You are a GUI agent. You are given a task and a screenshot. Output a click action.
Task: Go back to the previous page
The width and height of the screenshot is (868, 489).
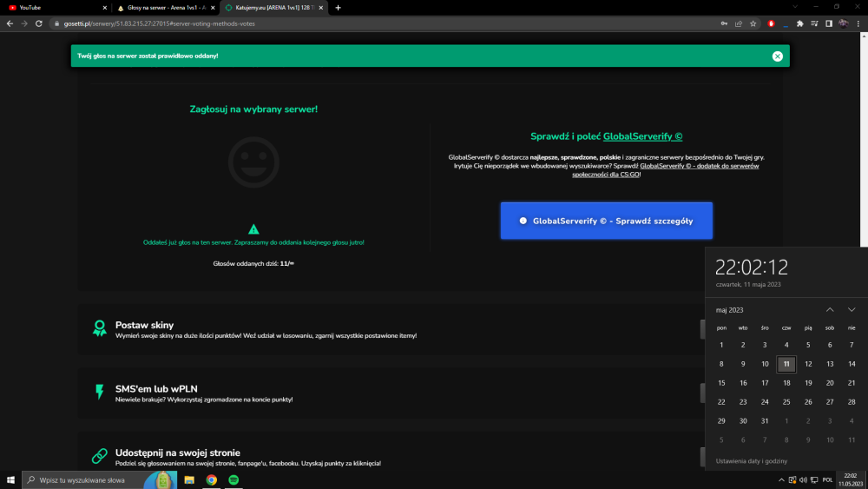click(10, 23)
